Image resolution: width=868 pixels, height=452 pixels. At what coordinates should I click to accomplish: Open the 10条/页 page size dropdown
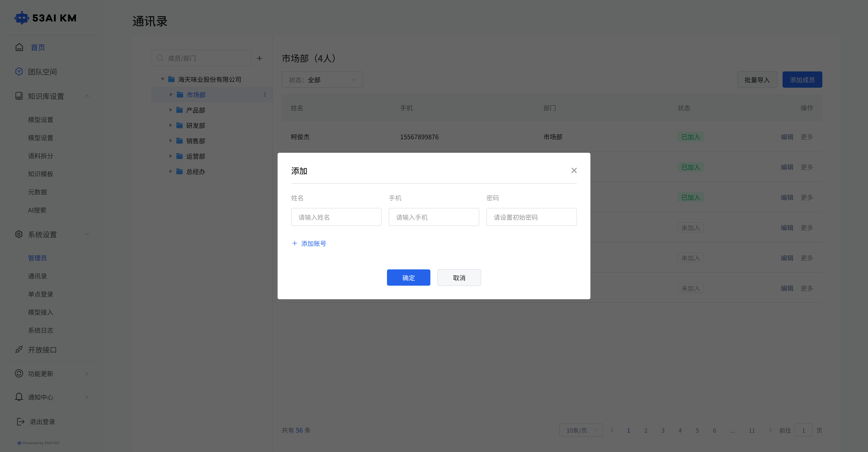click(x=581, y=430)
